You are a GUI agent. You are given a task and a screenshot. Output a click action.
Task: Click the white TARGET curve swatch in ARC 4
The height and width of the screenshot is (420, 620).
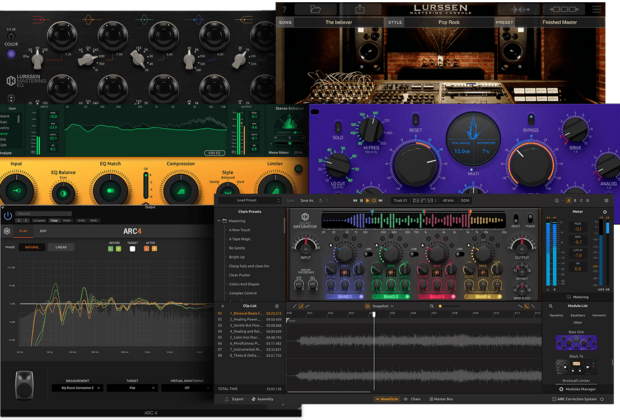tap(132, 249)
